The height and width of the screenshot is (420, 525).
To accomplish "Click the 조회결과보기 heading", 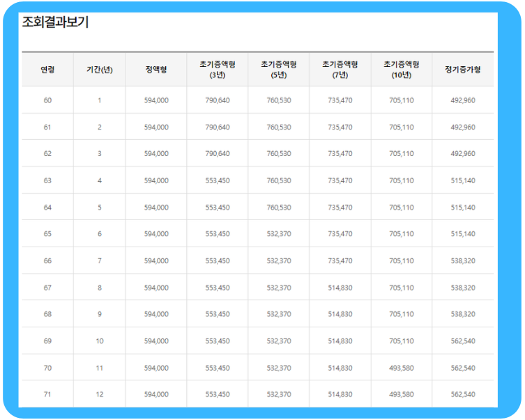I will click(55, 22).
